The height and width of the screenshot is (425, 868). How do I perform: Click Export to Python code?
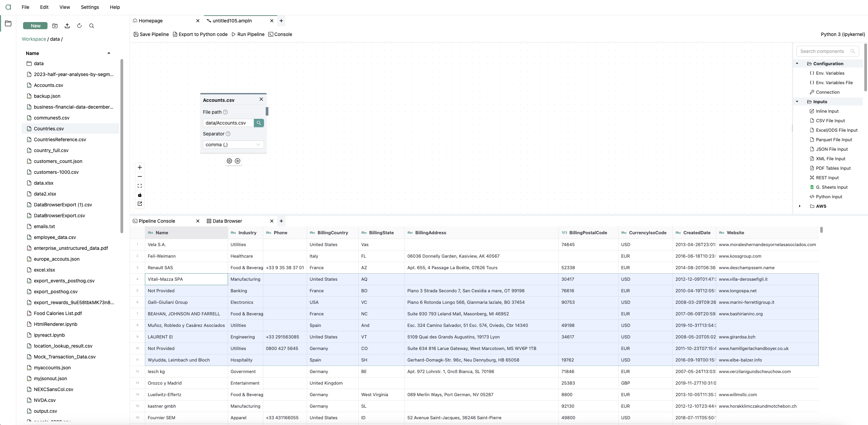200,34
